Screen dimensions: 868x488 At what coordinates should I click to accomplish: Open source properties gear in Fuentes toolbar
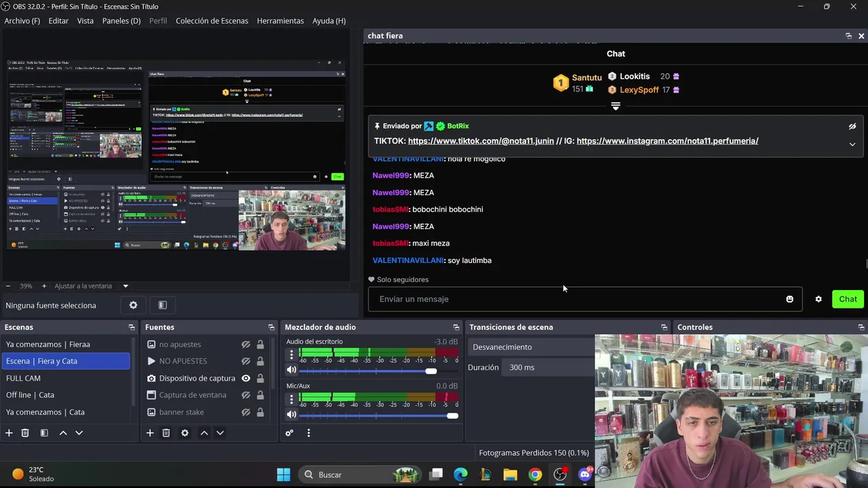(184, 433)
